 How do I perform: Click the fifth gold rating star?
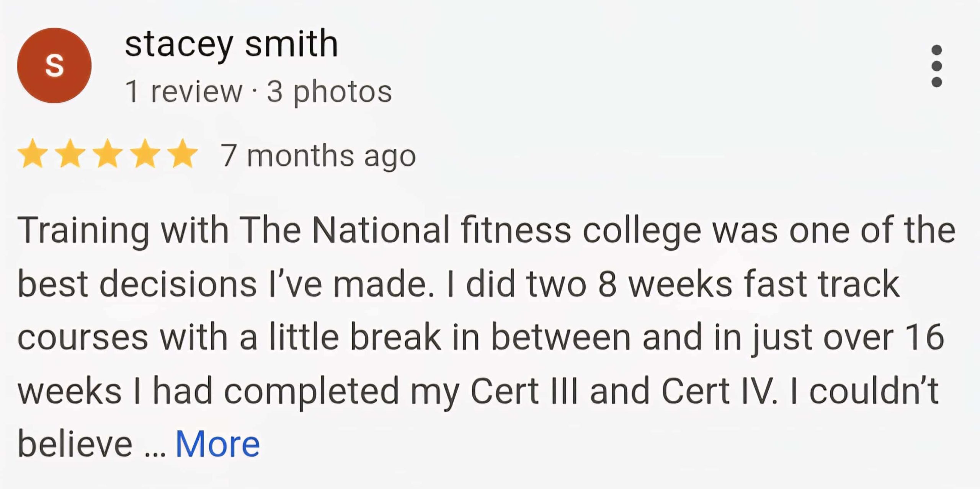(183, 154)
